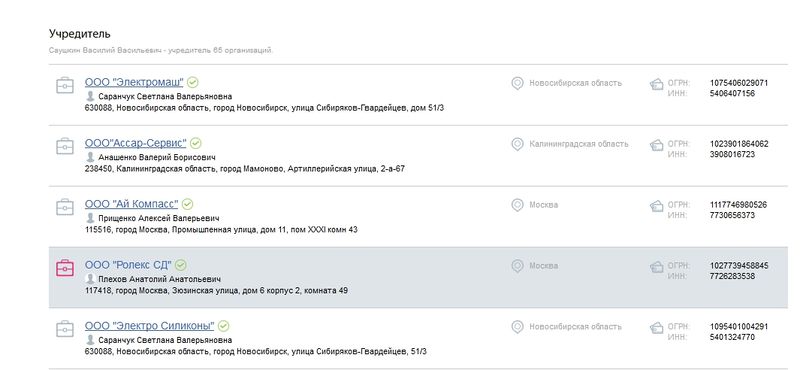Click green verified checkmark next to Электро Силиконы
The width and height of the screenshot is (800, 370).
point(223,326)
